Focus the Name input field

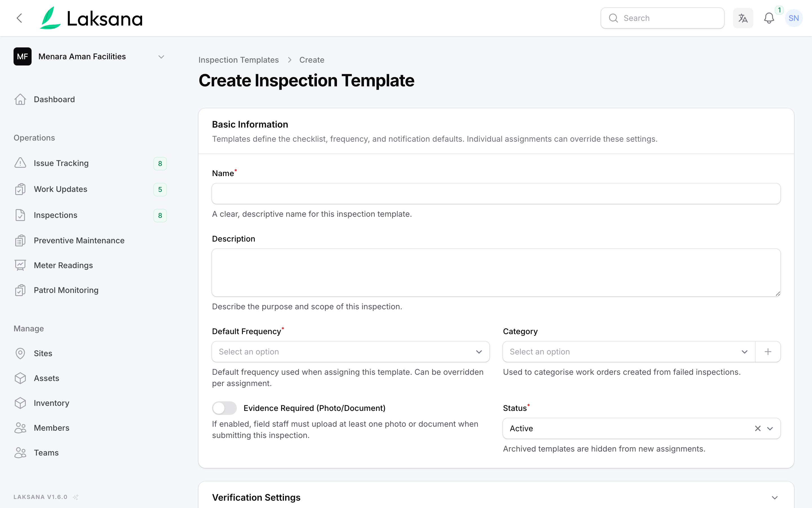click(x=496, y=194)
